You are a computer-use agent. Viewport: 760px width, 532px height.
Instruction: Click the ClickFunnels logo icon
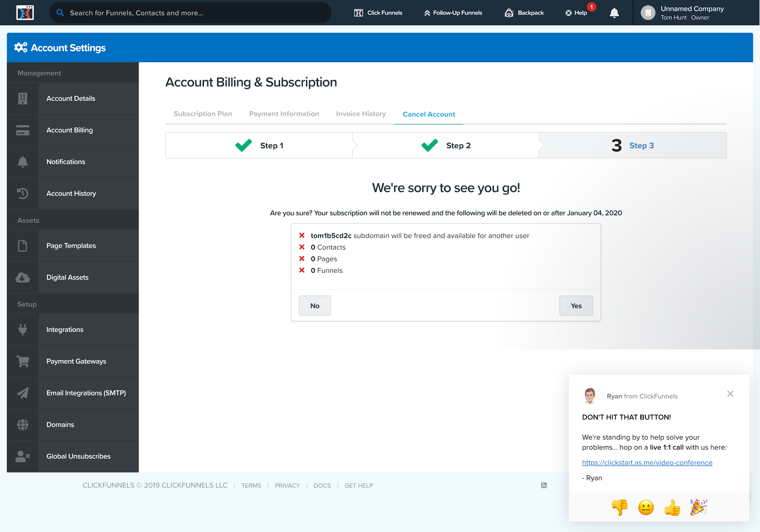[x=25, y=12]
